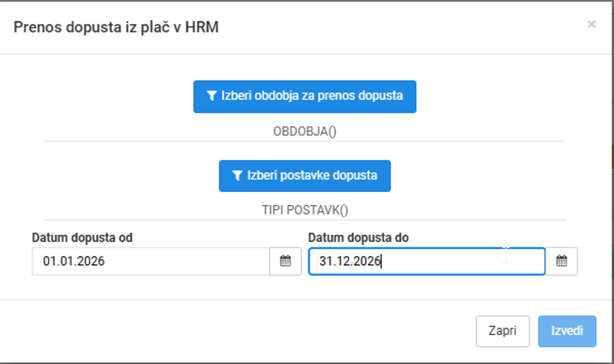Click the 'Prenos dopusta iz plač v HRM' title
Viewport: 614px width, 364px height.
pos(116,28)
